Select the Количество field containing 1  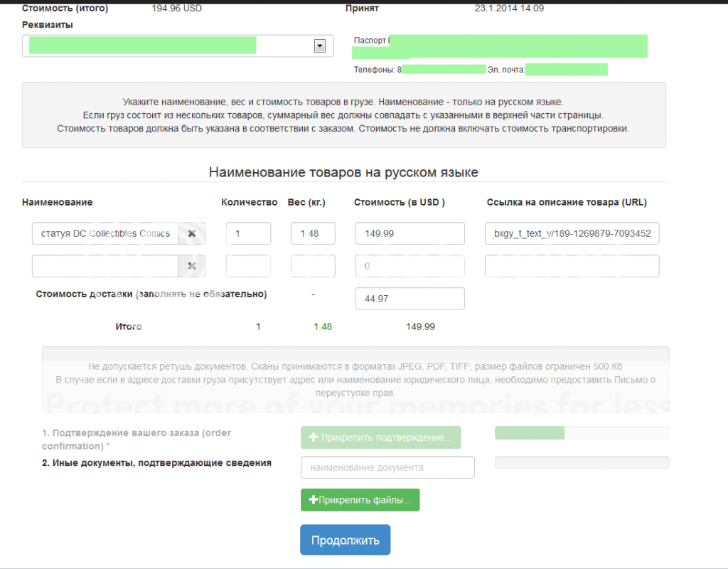coord(248,233)
